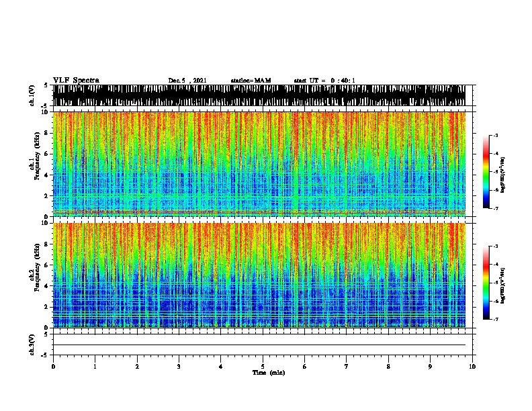Viewport: 532px width, 411px height.
Task: Click inside the ch.1 spectrogram panel
Action: pyautogui.click(x=259, y=164)
